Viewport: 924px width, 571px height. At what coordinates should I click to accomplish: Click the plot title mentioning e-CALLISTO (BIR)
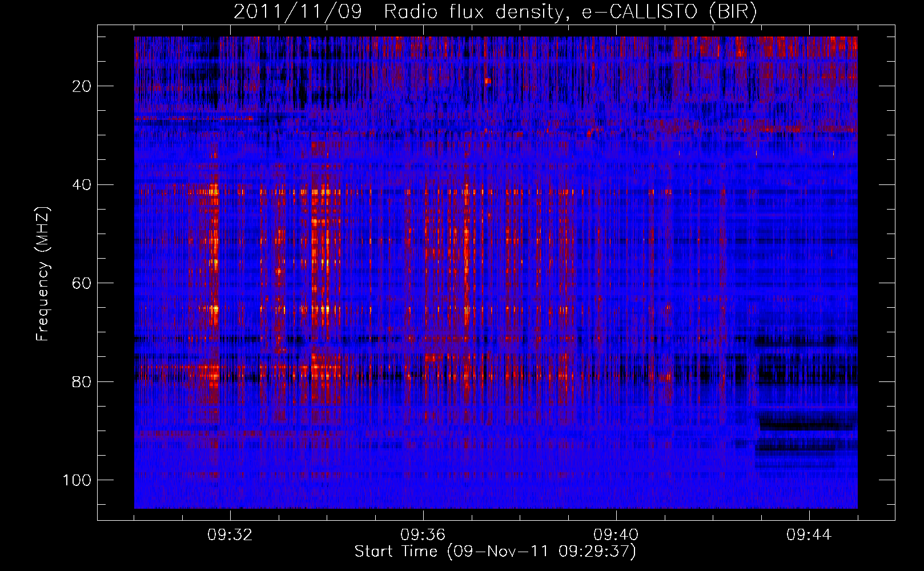point(495,11)
